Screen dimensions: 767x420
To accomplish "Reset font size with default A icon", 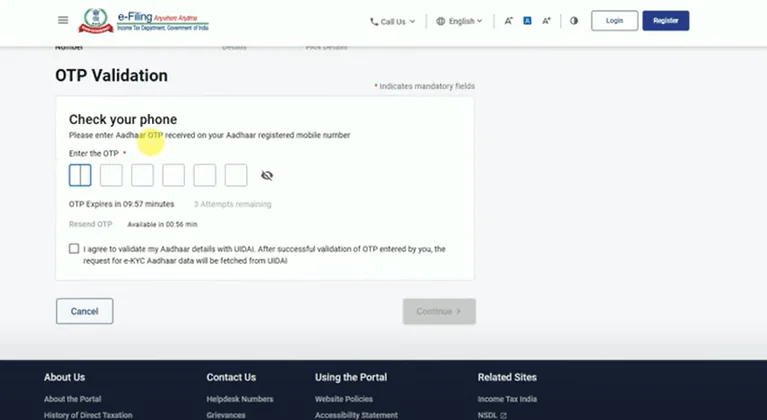I will point(527,21).
